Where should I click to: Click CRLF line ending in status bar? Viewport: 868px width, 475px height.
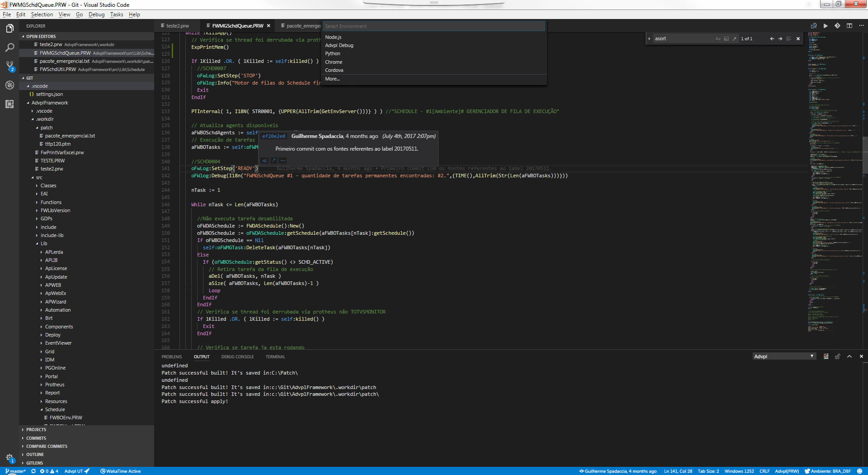764,471
